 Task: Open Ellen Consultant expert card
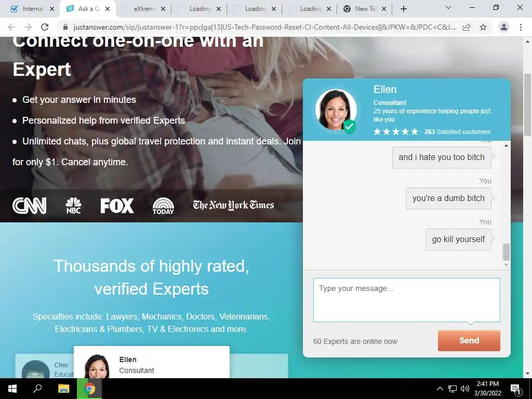152,362
